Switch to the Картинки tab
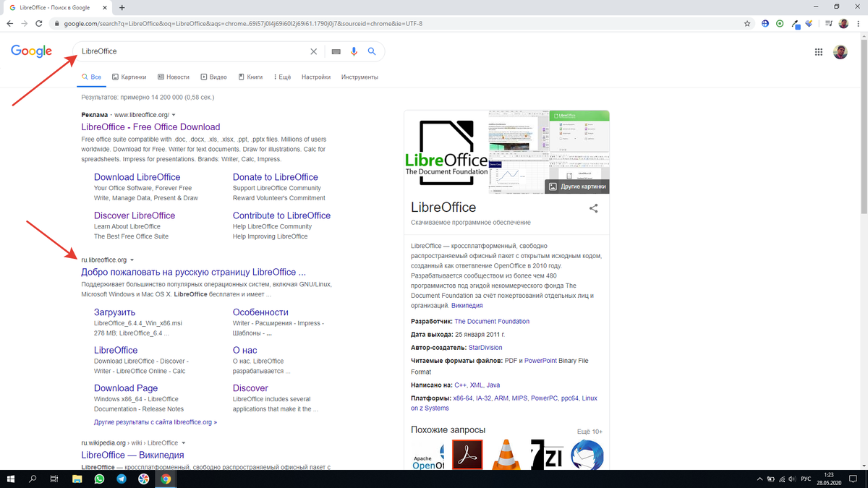The width and height of the screenshot is (868, 488). pos(129,77)
